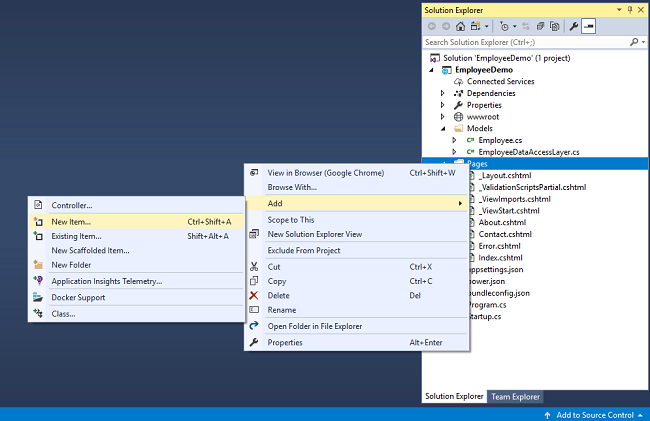The height and width of the screenshot is (421, 650).
Task: Choose View in Browser (Google Chrome)
Action: (357, 173)
